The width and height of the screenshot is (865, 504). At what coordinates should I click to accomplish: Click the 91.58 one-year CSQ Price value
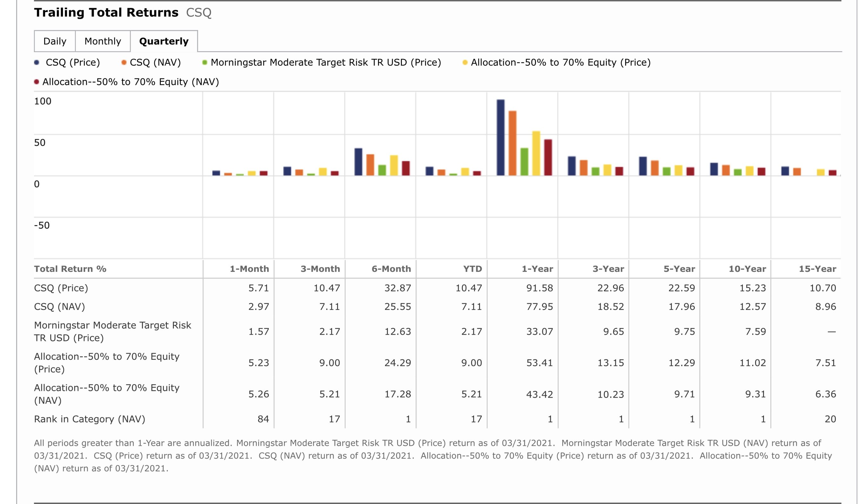click(x=540, y=288)
